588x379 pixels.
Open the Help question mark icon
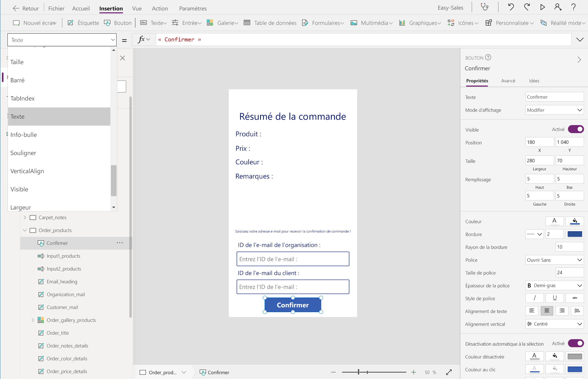(573, 7)
